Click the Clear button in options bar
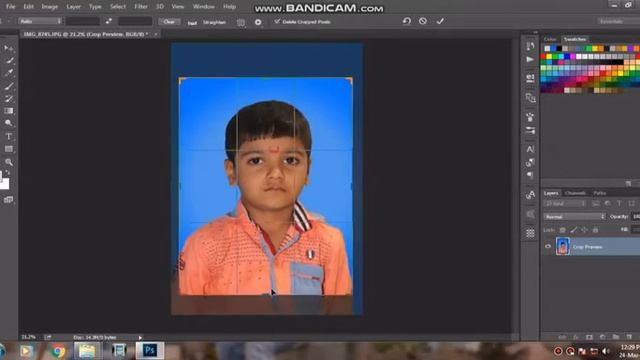 tap(169, 22)
